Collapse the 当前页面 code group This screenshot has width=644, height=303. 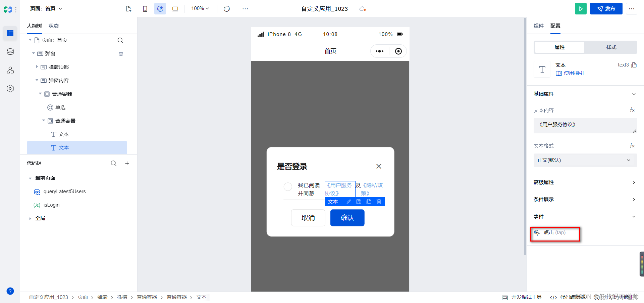pyautogui.click(x=30, y=178)
